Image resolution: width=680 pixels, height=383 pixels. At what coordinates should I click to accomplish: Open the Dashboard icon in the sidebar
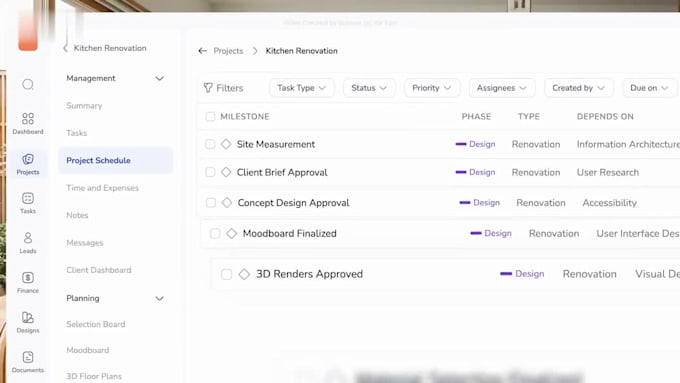[28, 123]
